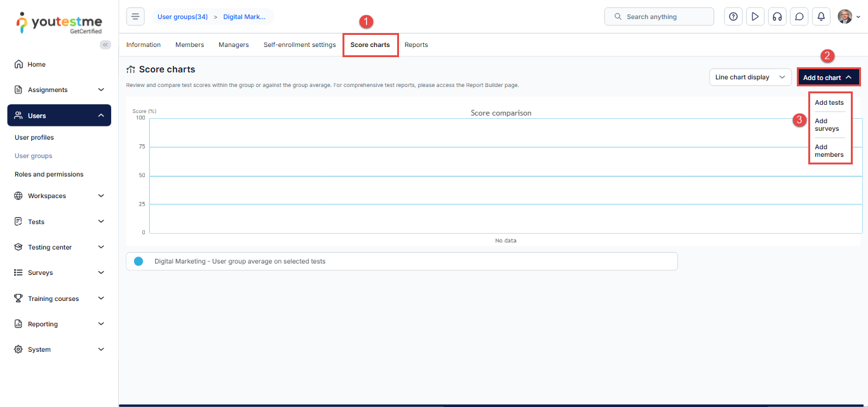Click the blue Digital Marketing legend dot

pyautogui.click(x=139, y=262)
